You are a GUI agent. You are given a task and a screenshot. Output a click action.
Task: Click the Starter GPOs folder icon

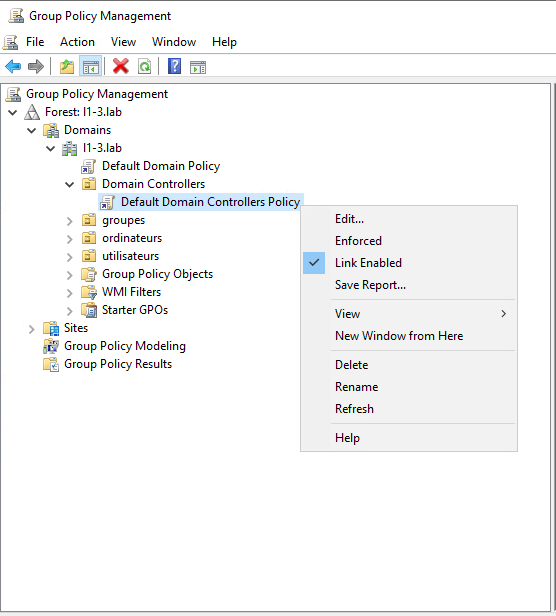pyautogui.click(x=89, y=310)
